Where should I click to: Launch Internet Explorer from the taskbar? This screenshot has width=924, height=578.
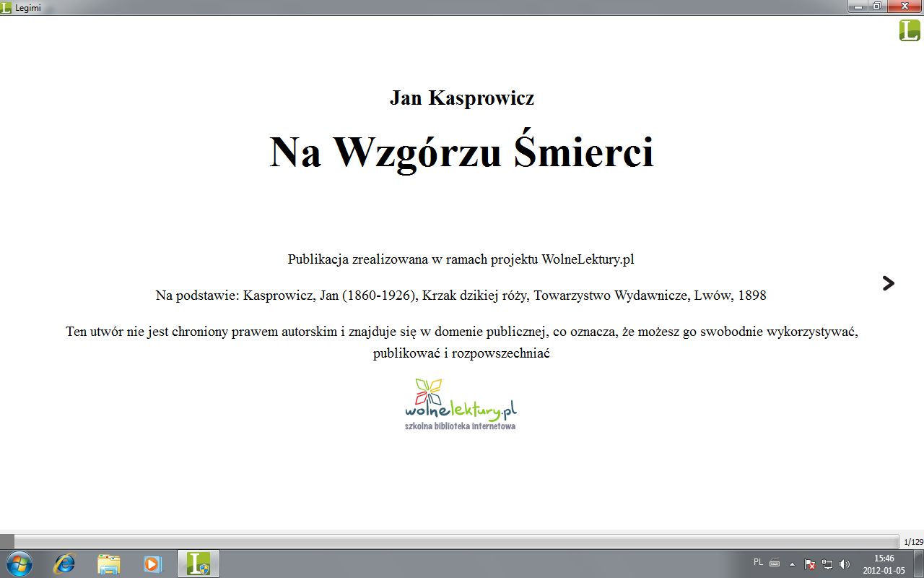point(64,564)
